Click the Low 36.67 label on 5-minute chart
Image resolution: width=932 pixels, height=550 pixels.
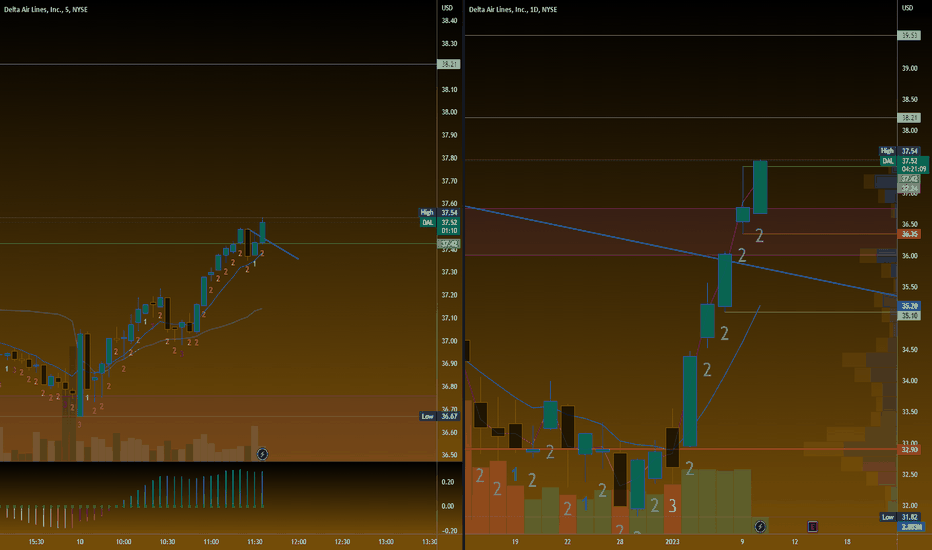pyautogui.click(x=440, y=416)
